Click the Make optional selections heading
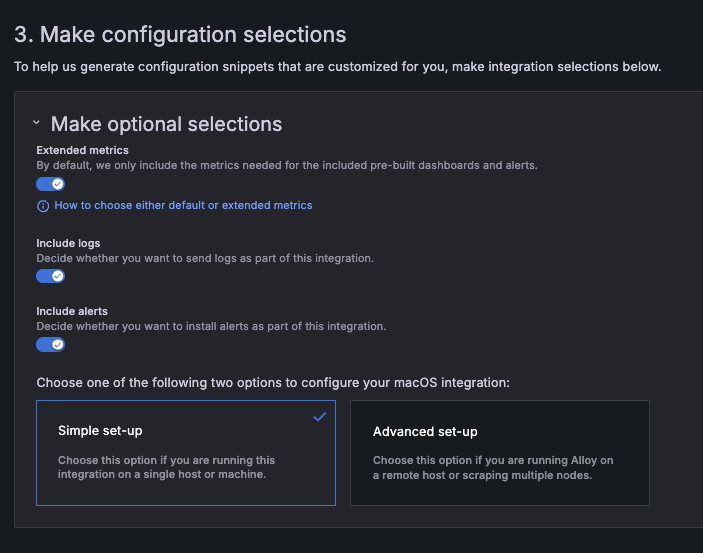Image resolution: width=703 pixels, height=553 pixels. (x=166, y=124)
